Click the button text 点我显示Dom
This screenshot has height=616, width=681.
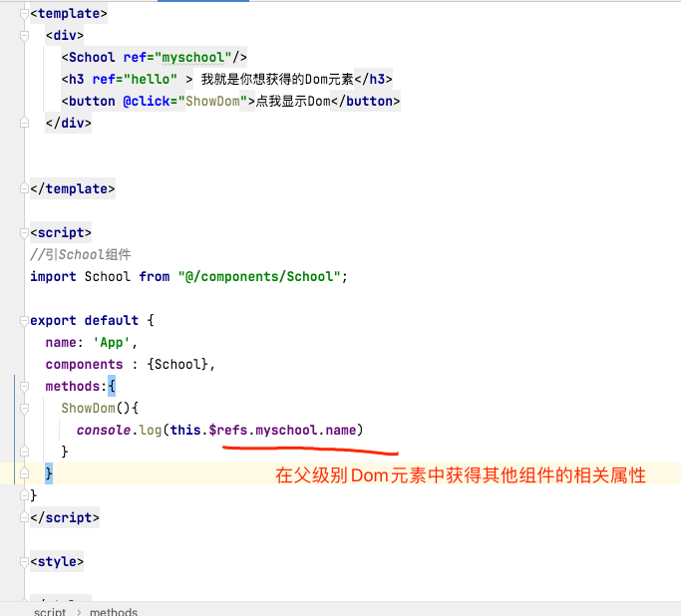click(293, 101)
